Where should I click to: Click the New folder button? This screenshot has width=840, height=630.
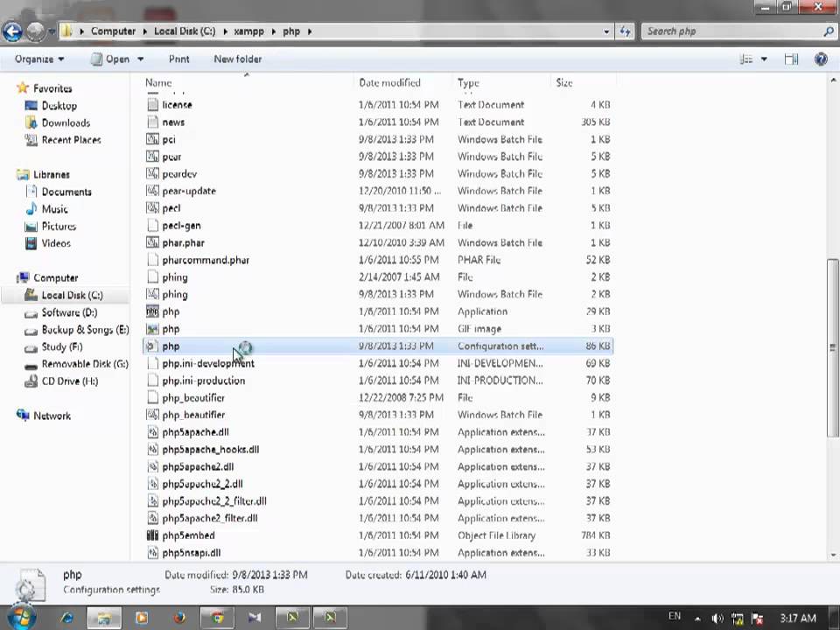click(x=238, y=59)
